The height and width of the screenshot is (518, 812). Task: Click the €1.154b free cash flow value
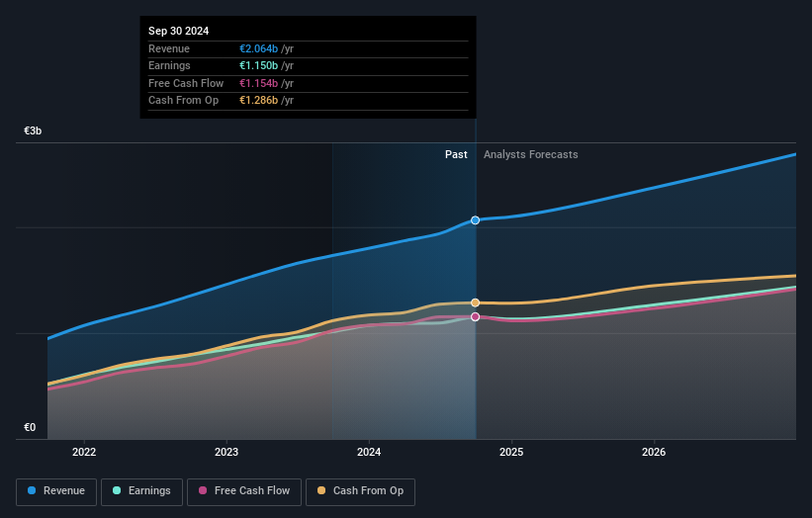[258, 83]
